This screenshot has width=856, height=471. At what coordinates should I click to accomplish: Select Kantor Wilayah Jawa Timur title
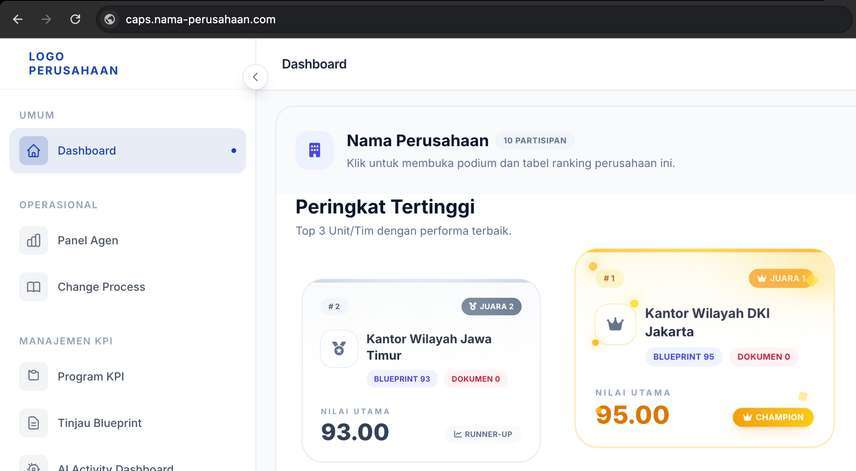(x=429, y=347)
